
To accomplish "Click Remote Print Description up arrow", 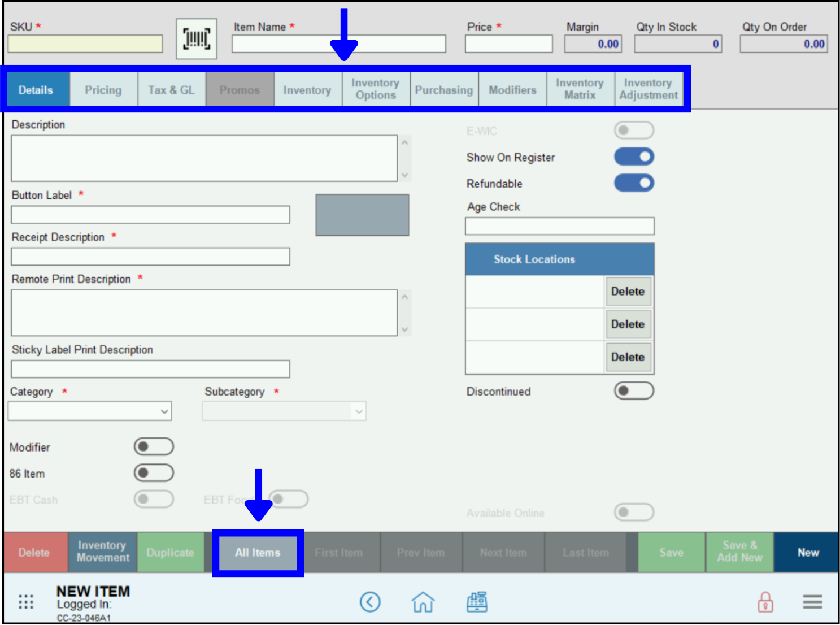I will click(x=404, y=297).
